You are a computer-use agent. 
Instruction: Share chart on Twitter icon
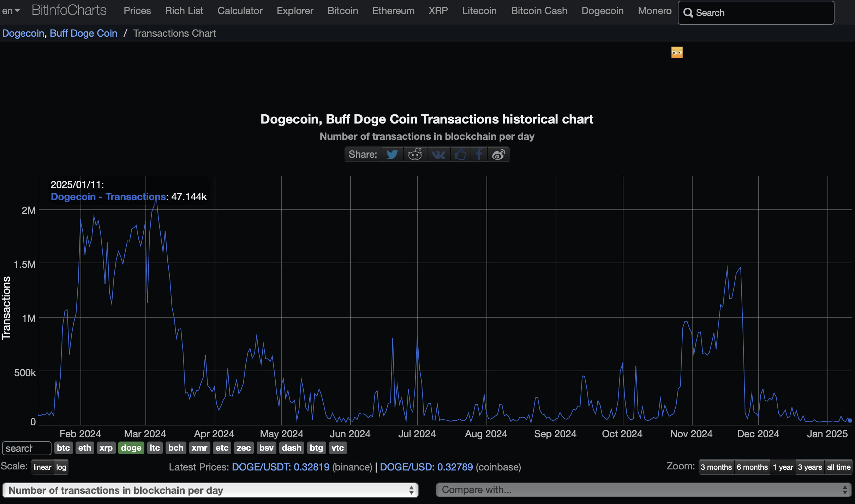[392, 155]
